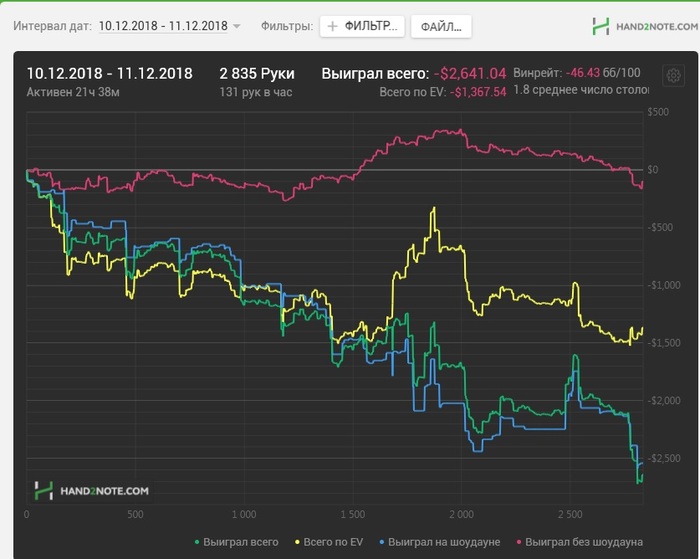Hide the 'Всего по EV' series via its legend label
Viewport: 700px width, 559px height.
pyautogui.click(x=335, y=542)
